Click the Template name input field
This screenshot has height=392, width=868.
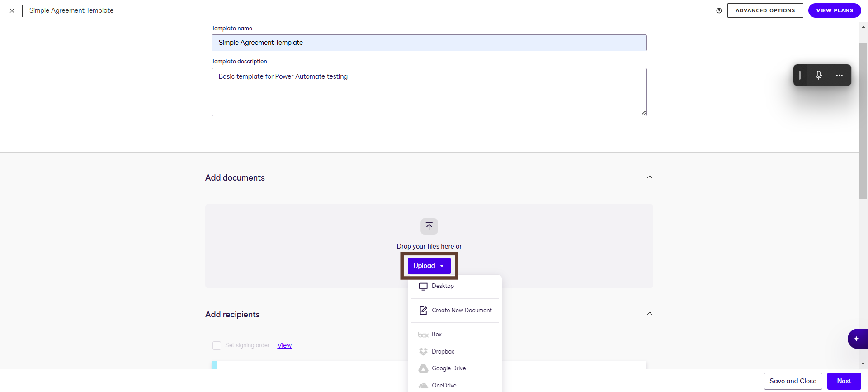click(x=429, y=43)
